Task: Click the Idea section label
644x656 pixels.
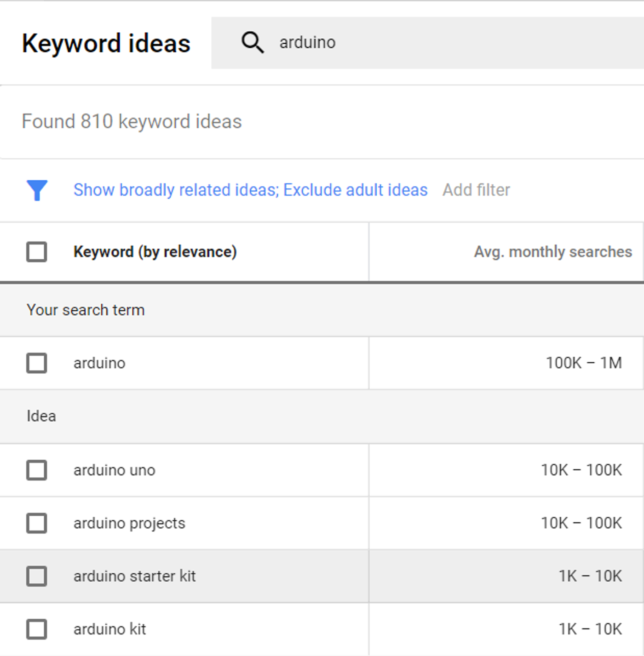Action: (41, 416)
